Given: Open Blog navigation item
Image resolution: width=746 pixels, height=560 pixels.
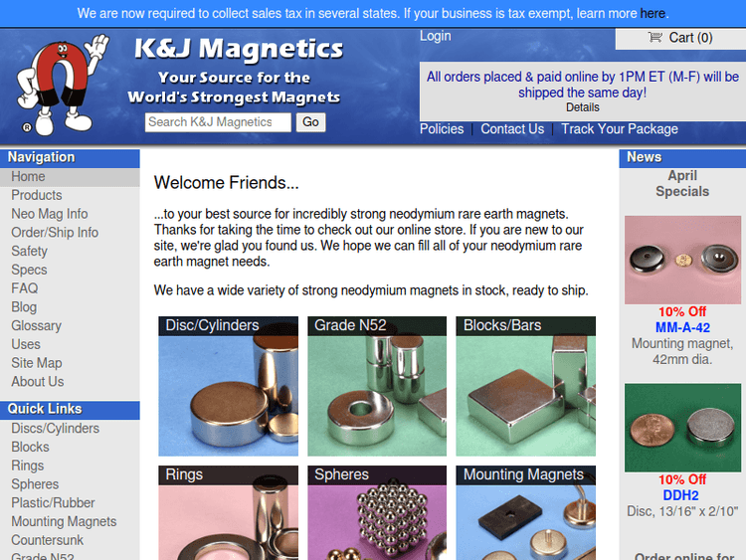Looking at the screenshot, I should [70, 307].
